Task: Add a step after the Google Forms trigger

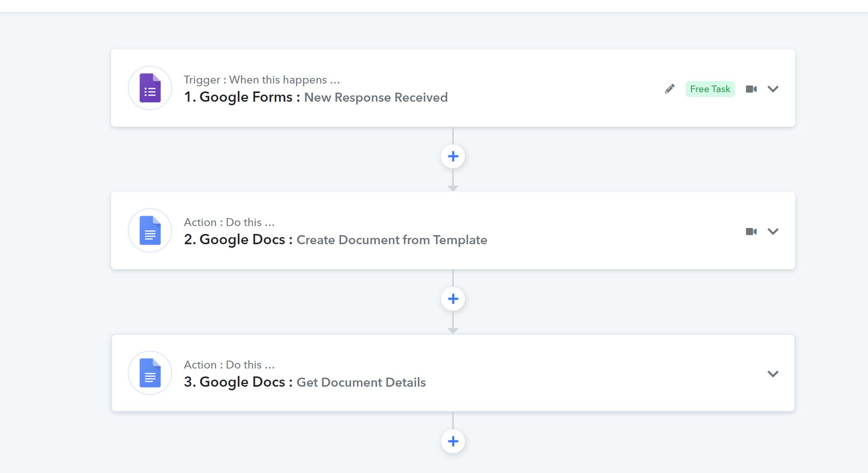Action: pos(453,156)
